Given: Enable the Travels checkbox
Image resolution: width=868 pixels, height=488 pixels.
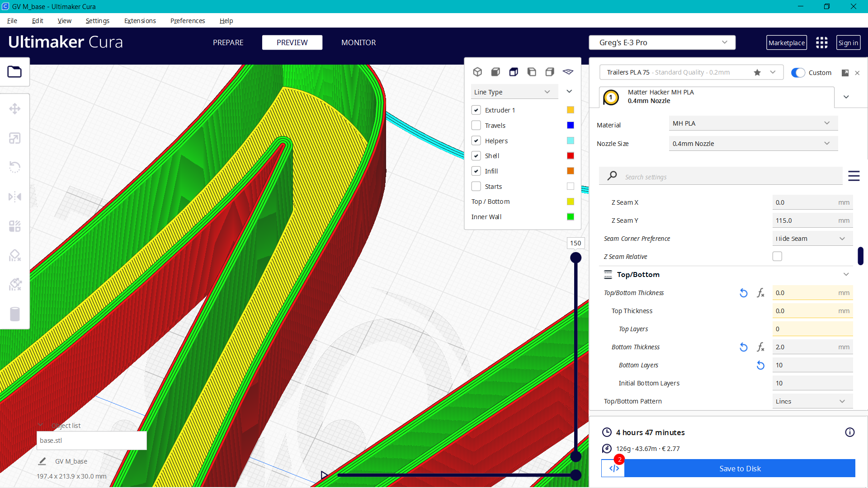Looking at the screenshot, I should point(476,125).
